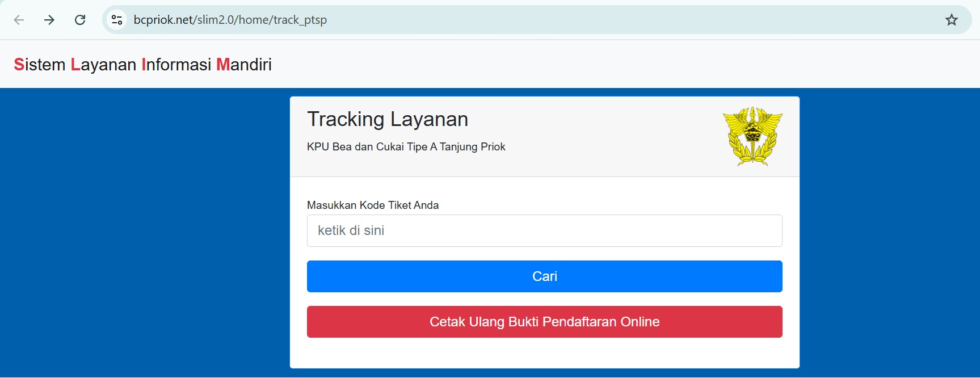Click the browser forward arrow
The image size is (980, 378).
coord(49,20)
